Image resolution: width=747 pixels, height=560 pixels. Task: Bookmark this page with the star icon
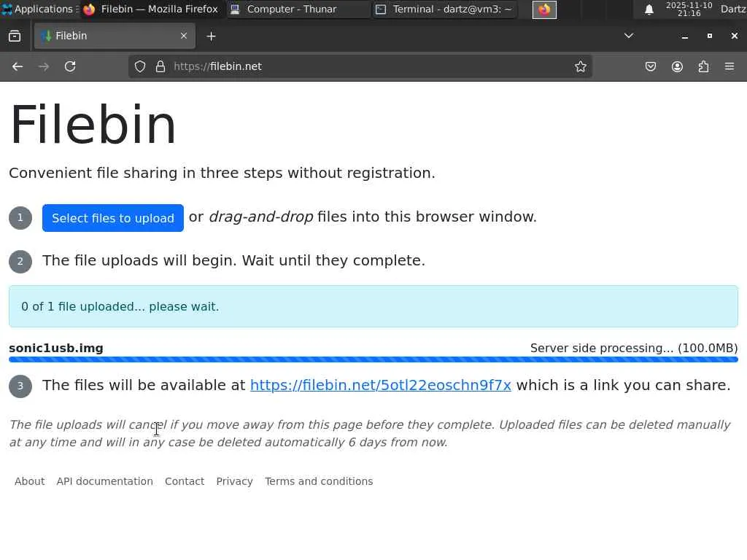(580, 66)
